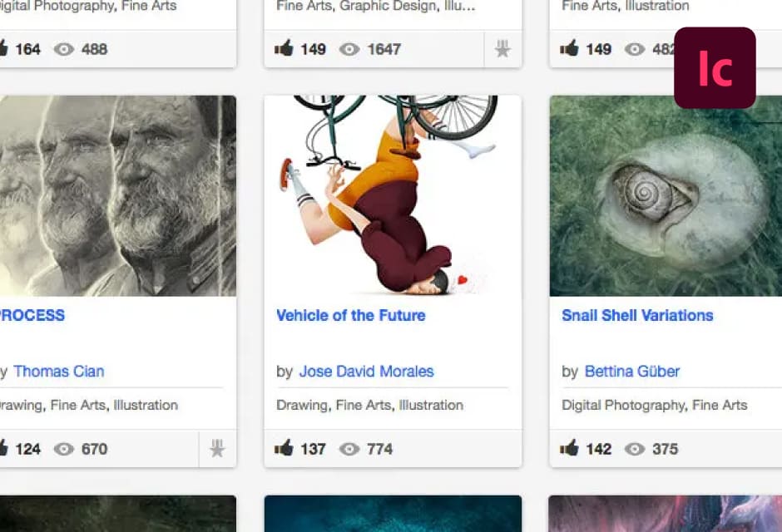The height and width of the screenshot is (532, 782).
Task: Click the bearded men portrait thumbnail
Action: click(x=119, y=195)
